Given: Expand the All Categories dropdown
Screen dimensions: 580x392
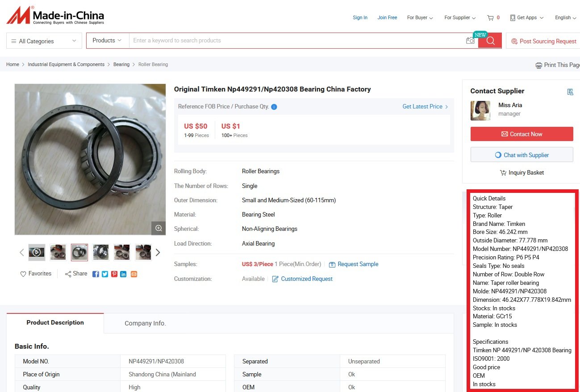Looking at the screenshot, I should click(x=44, y=41).
